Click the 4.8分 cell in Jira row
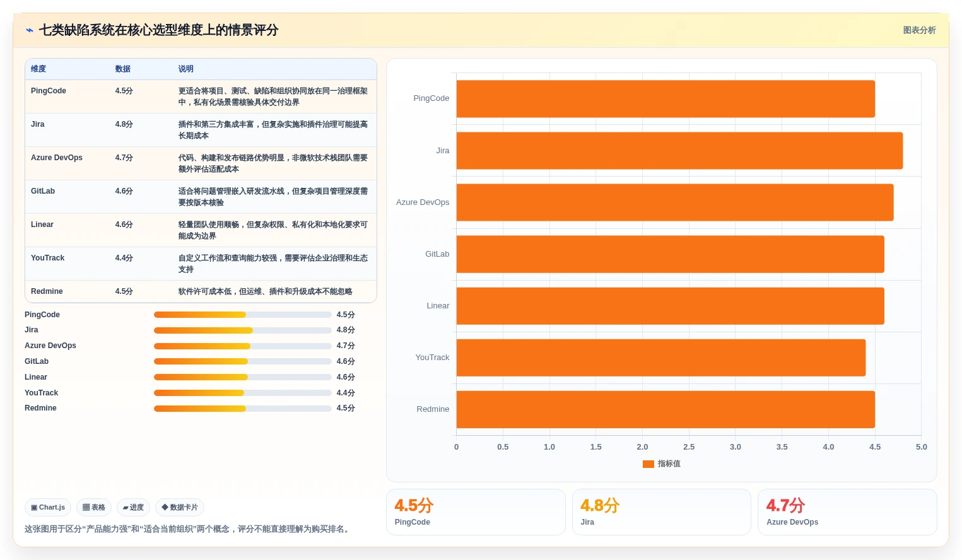Screen dimensions: 962x560 coord(124,124)
